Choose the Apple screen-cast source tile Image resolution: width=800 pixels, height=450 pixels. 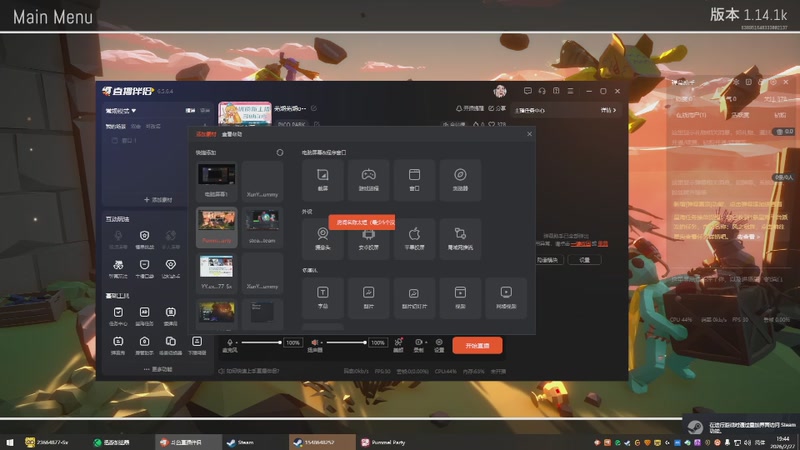[x=414, y=239]
